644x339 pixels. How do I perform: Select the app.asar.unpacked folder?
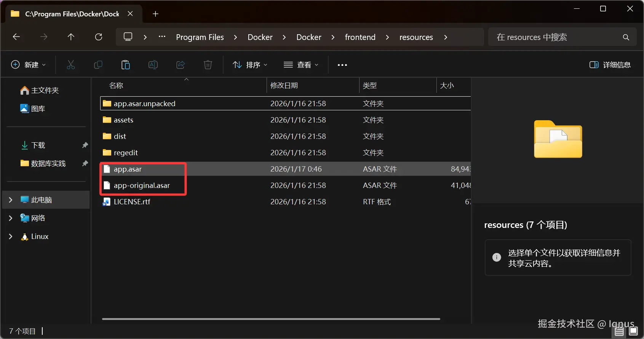point(286,103)
